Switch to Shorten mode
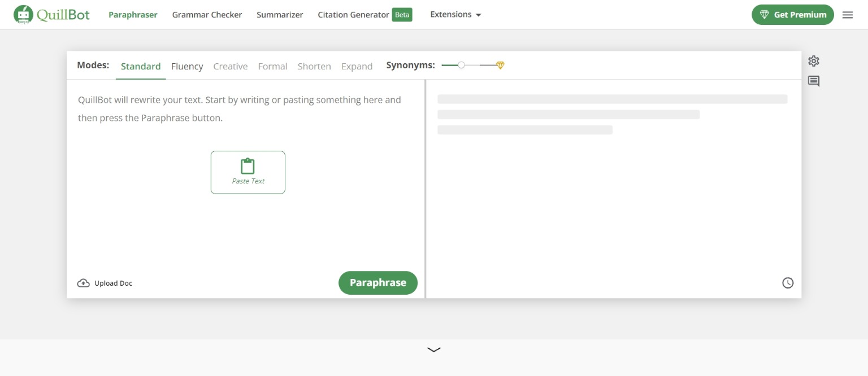The image size is (868, 376). click(314, 66)
